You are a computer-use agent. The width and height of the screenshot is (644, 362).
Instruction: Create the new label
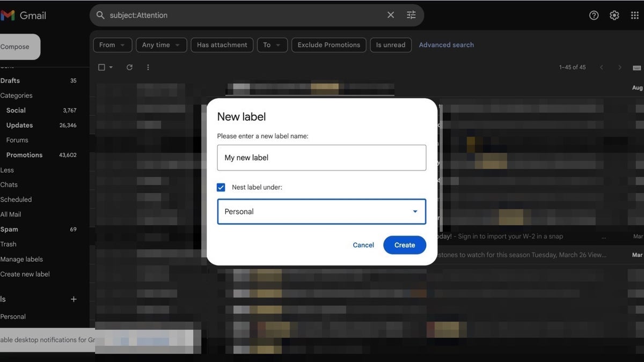pos(405,245)
